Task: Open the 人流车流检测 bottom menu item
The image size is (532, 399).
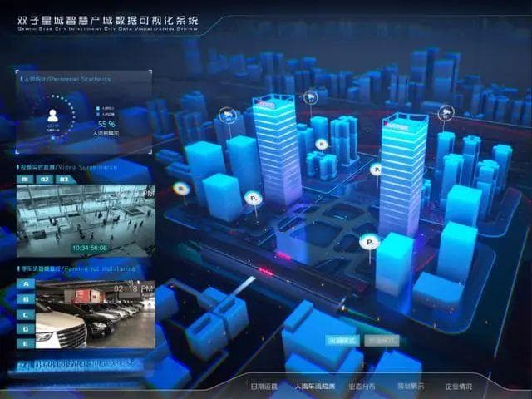Action: (x=315, y=386)
